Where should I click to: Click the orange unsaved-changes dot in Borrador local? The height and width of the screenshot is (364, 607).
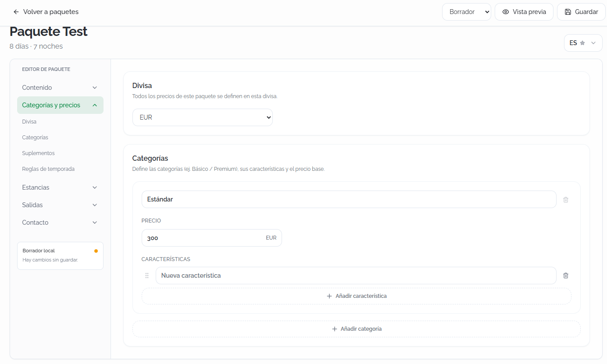(96, 251)
